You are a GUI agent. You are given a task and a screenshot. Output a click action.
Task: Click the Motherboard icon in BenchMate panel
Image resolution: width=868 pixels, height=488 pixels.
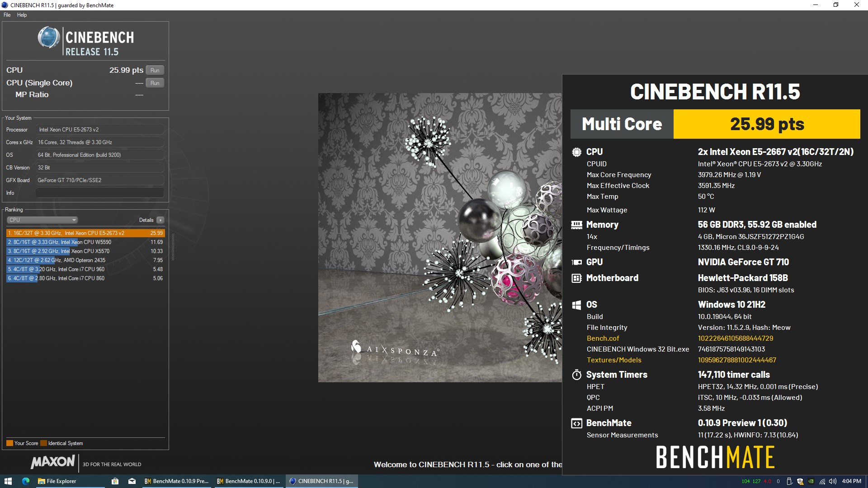[576, 278]
